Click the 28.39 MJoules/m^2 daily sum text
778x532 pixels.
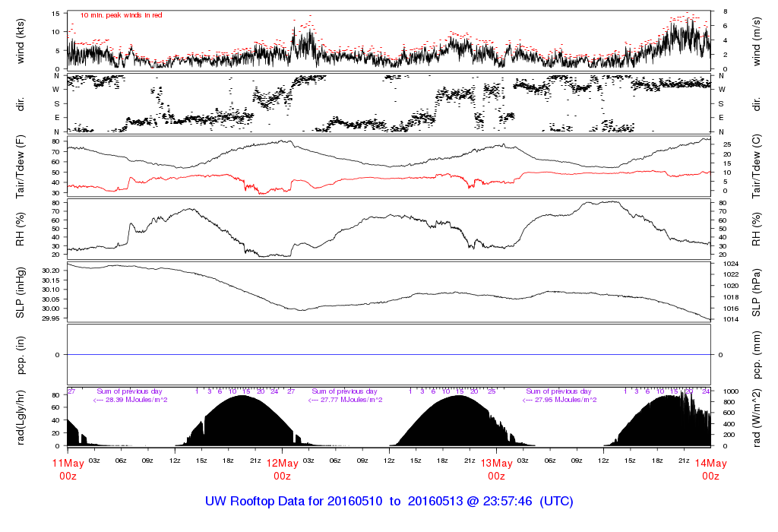pyautogui.click(x=131, y=400)
